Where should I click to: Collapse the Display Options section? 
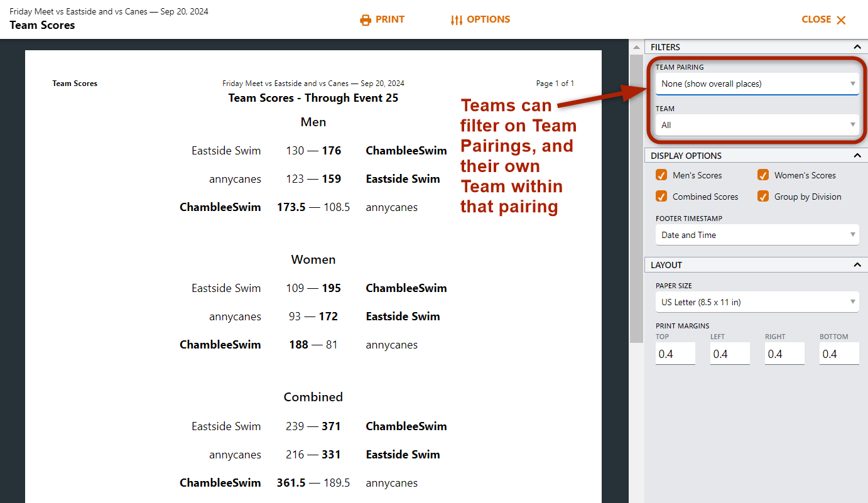click(857, 155)
